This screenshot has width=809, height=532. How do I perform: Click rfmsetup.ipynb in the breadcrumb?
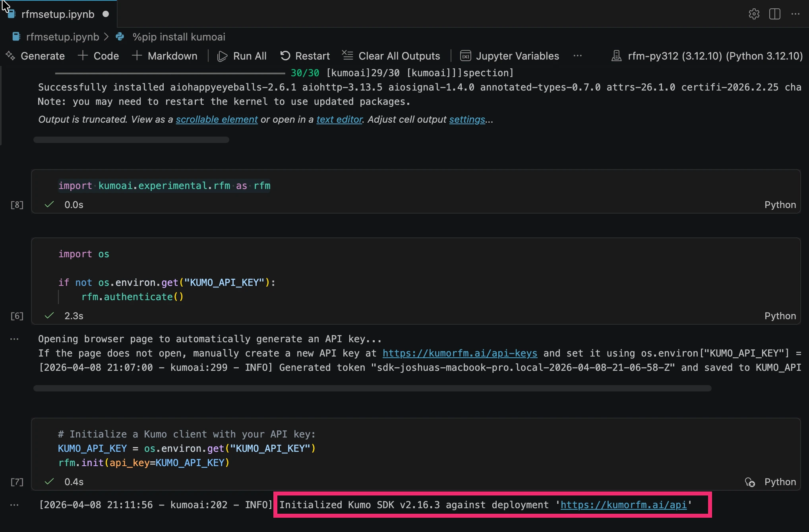[62, 37]
